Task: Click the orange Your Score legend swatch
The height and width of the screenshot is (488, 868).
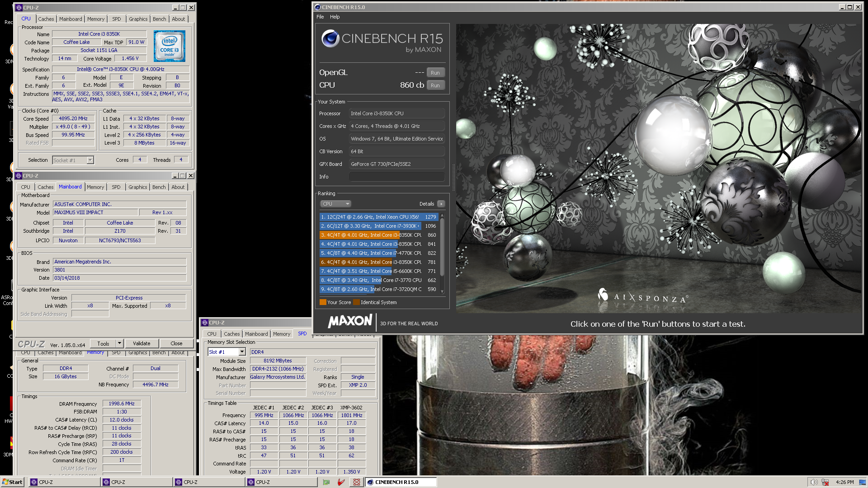Action: coord(323,302)
